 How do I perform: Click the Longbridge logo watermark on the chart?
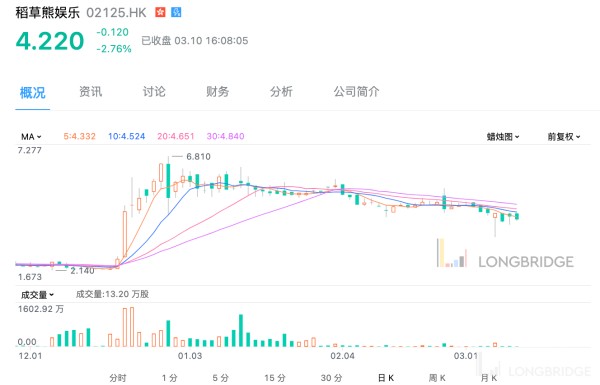point(505,254)
